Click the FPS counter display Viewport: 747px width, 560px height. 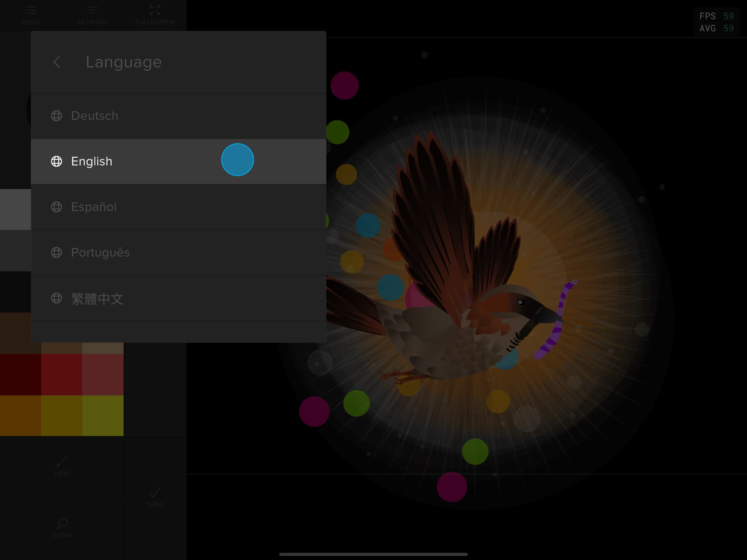click(x=716, y=22)
